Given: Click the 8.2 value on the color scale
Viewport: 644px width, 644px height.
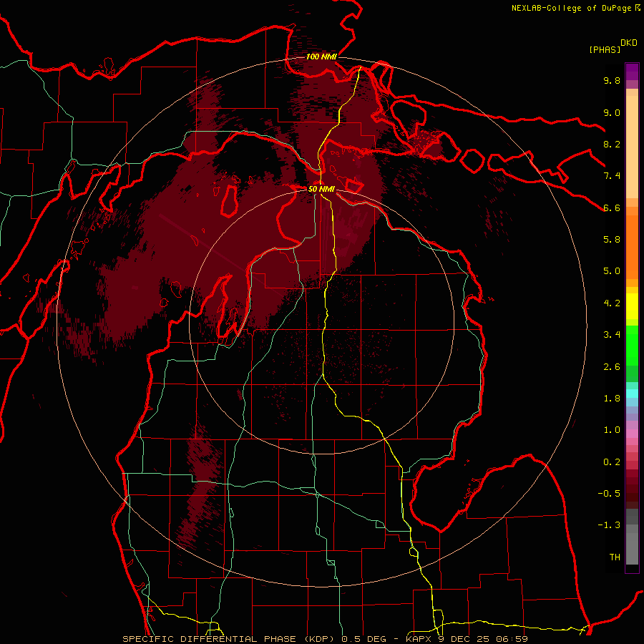Looking at the screenshot, I should tap(612, 144).
